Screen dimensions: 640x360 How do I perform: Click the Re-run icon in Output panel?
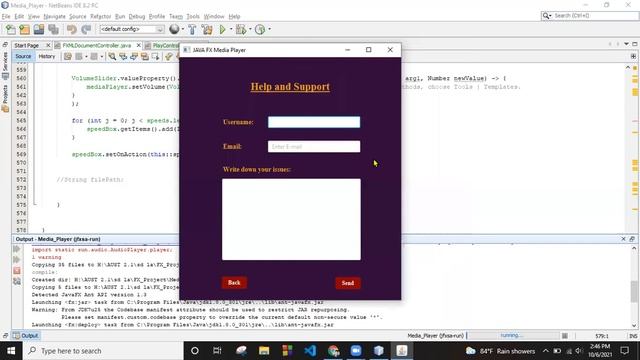[x=17, y=249]
